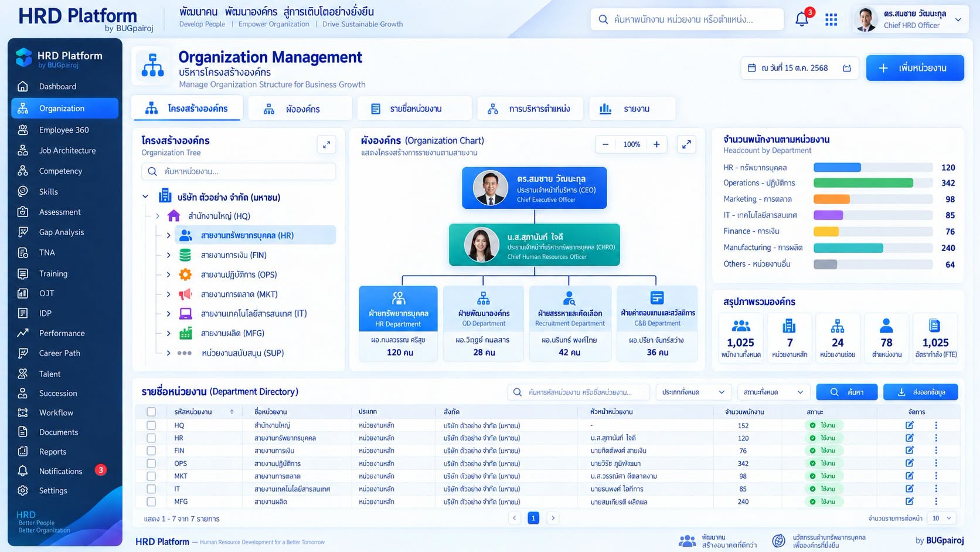This screenshot has width=980, height=552.
Task: Click the Operations headcount bar
Action: pos(863,183)
